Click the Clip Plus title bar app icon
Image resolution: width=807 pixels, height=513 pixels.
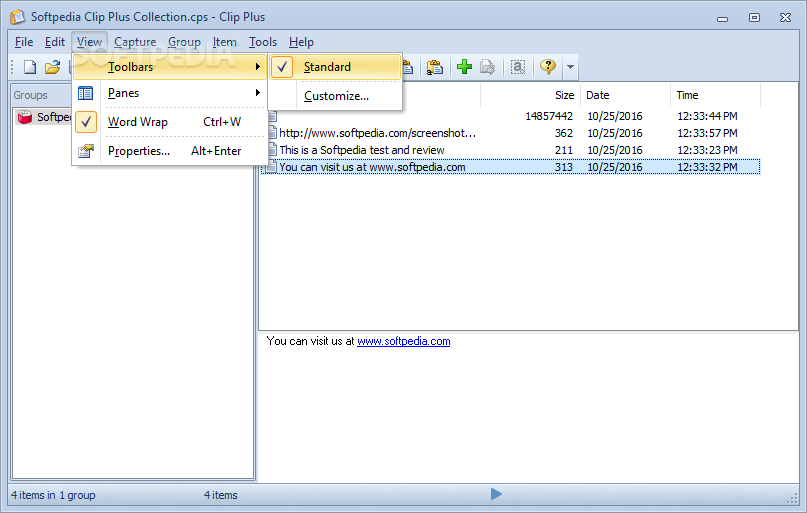pos(17,16)
